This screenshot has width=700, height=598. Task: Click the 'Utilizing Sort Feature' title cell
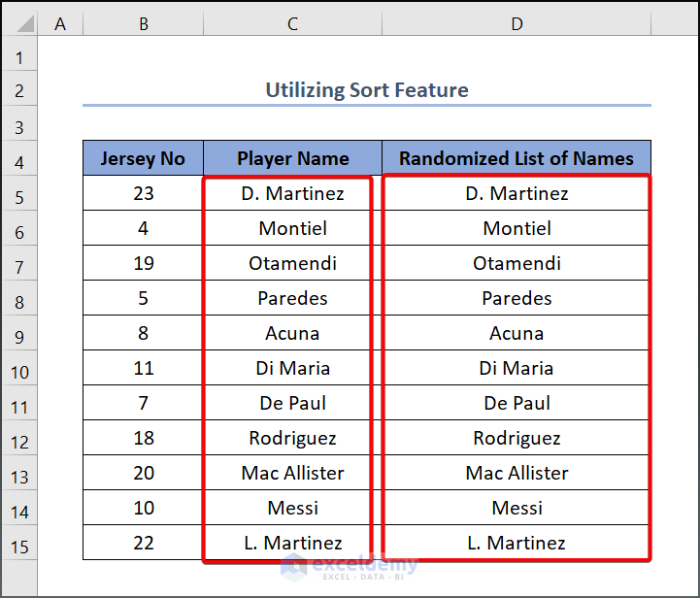[367, 90]
